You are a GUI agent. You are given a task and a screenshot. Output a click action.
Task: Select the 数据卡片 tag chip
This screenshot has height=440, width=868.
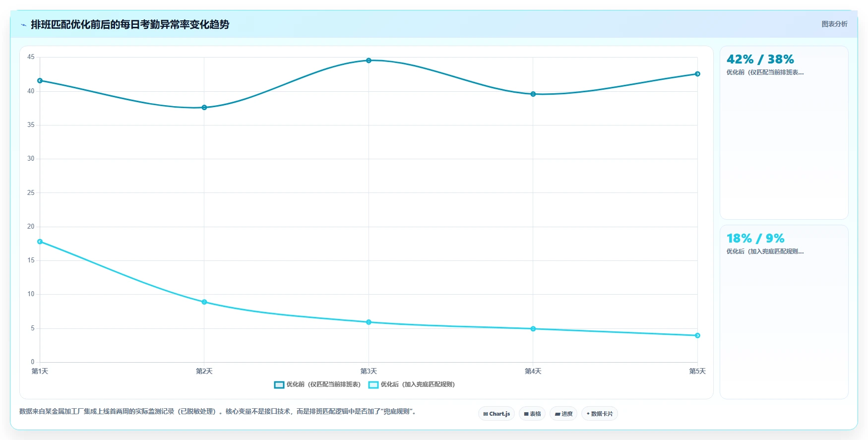(x=600, y=414)
